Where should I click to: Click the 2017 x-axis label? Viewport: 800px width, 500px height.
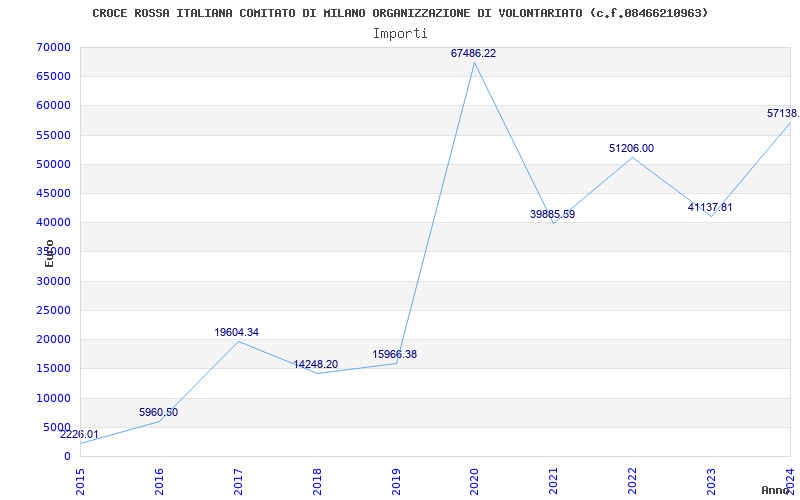pos(238,482)
